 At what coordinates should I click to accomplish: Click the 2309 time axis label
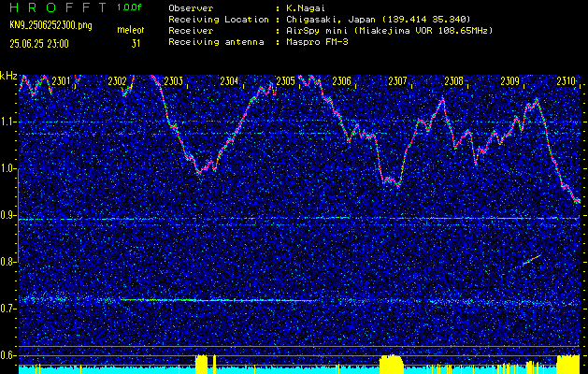coord(510,81)
